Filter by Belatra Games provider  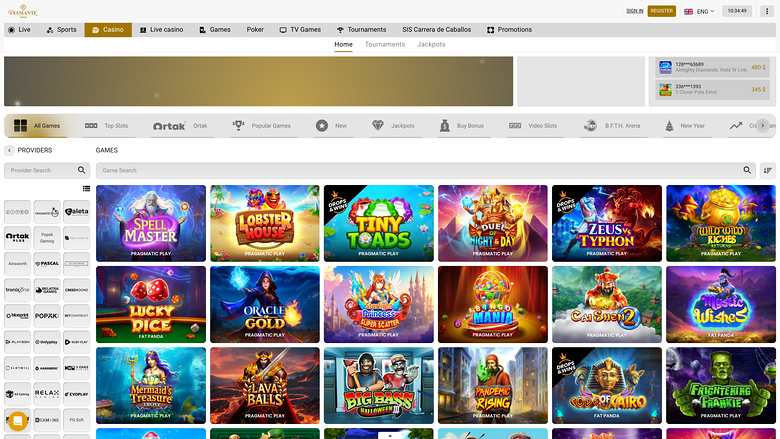click(x=47, y=290)
